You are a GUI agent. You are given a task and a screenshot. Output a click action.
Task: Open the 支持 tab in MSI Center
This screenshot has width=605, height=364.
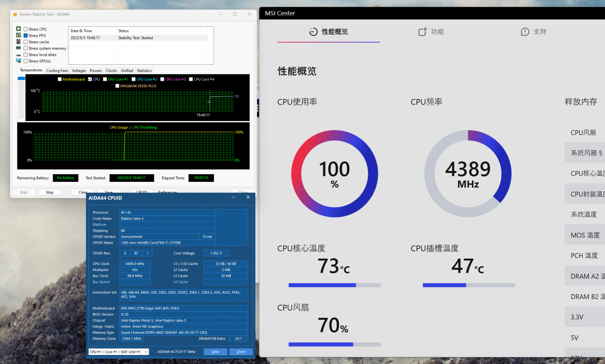(534, 32)
